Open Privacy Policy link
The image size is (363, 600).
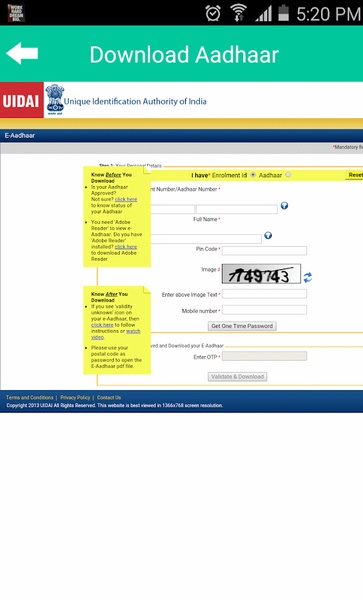(75, 398)
